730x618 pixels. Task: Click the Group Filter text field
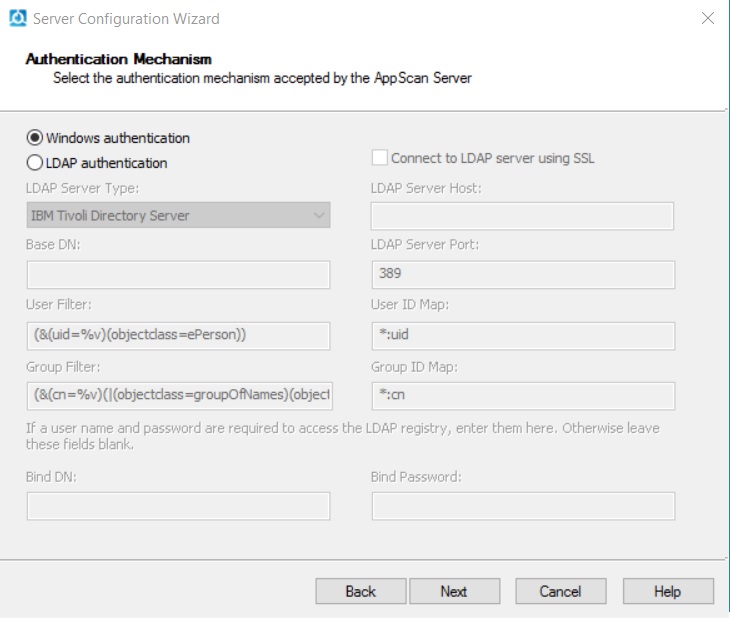[x=178, y=395]
